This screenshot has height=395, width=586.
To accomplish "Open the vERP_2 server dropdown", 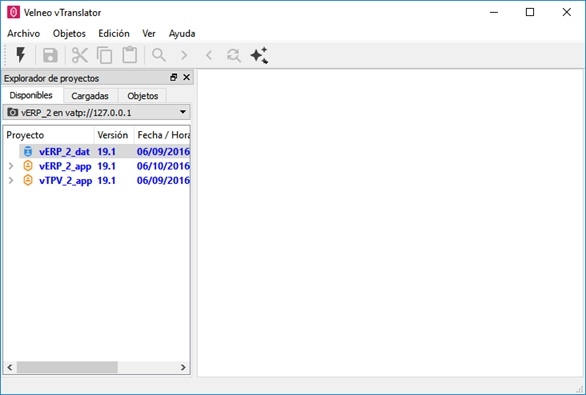I will (96, 112).
